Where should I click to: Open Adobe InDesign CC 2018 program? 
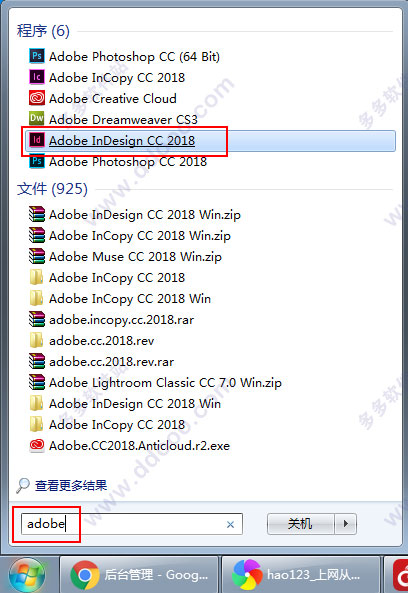pos(210,141)
